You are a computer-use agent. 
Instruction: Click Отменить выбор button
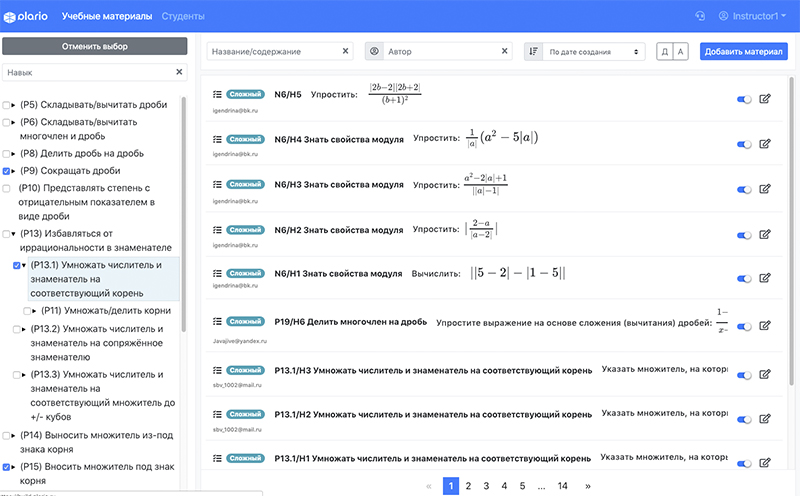[x=95, y=46]
